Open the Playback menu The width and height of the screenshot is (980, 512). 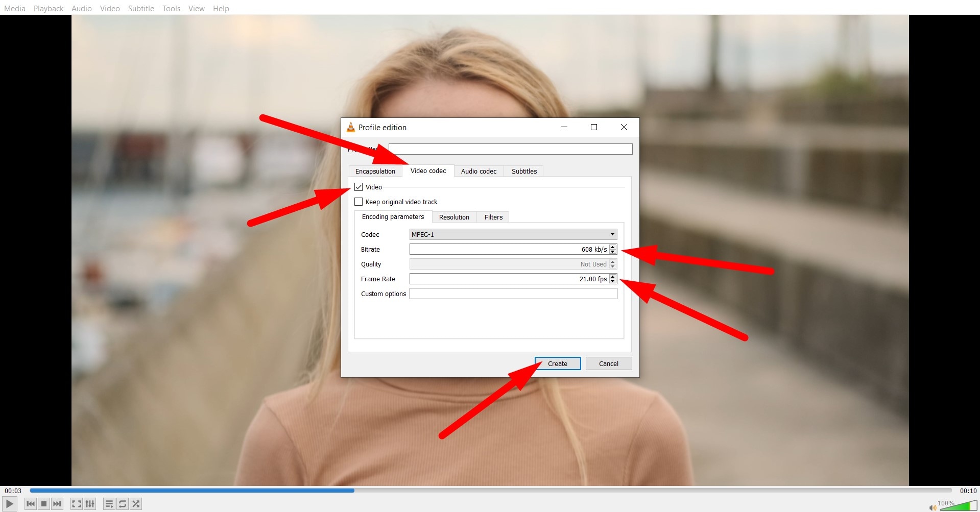click(49, 8)
